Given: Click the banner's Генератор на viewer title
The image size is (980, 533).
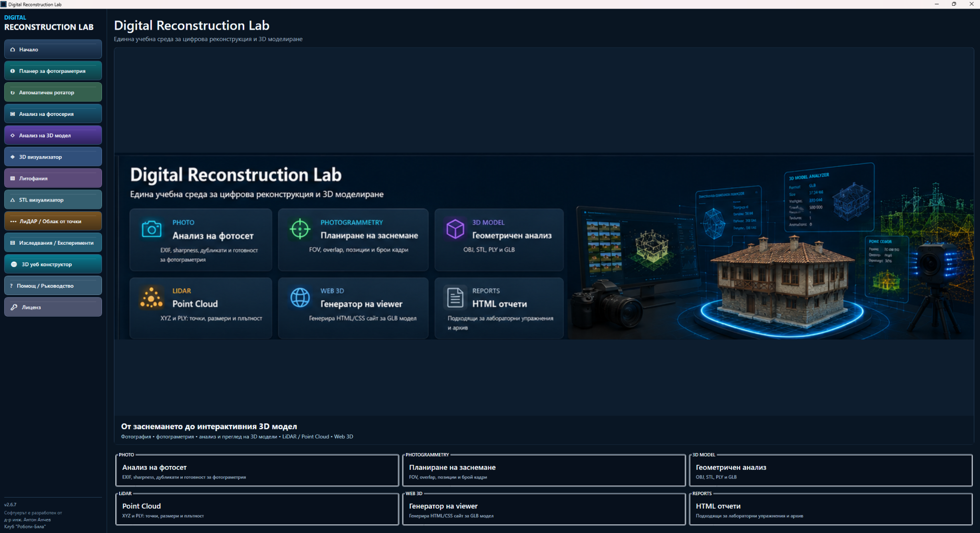Looking at the screenshot, I should tap(361, 304).
